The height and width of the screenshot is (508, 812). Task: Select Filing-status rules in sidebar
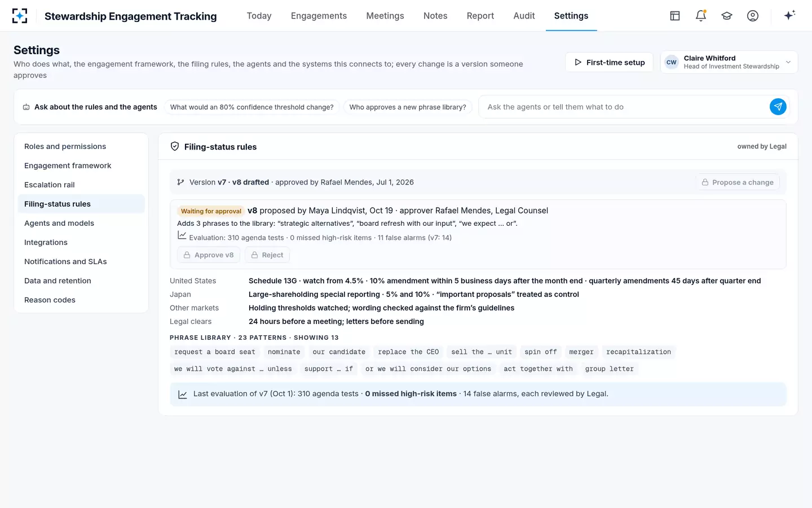81,204
